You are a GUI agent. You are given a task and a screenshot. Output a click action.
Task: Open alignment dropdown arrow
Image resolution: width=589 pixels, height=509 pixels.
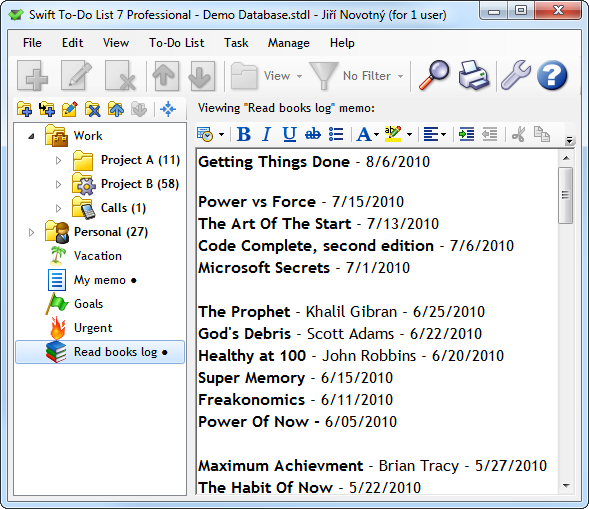tap(443, 134)
